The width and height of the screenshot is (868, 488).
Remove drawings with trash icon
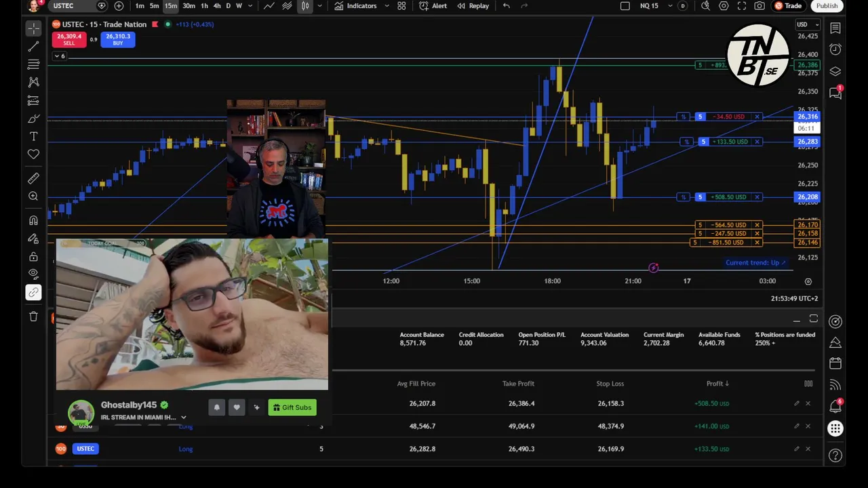click(33, 317)
